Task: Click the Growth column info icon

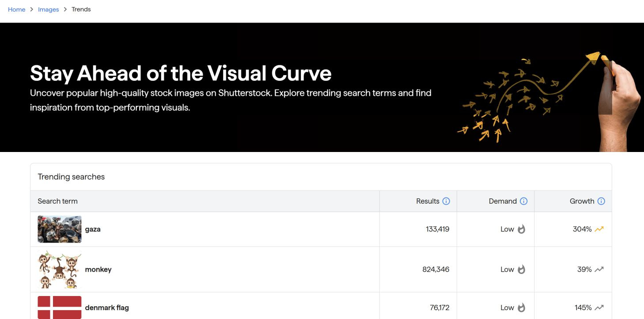Action: [601, 201]
